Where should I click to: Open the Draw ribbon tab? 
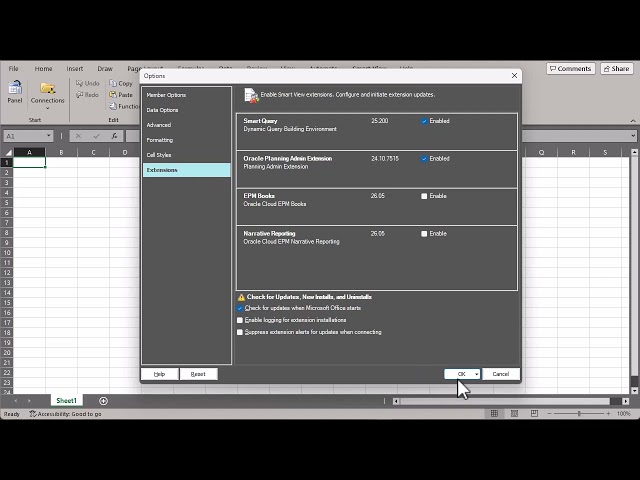(x=105, y=69)
